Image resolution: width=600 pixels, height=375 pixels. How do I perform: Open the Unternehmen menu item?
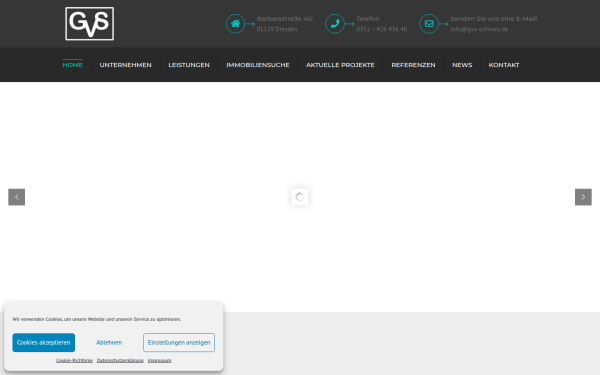(x=126, y=65)
